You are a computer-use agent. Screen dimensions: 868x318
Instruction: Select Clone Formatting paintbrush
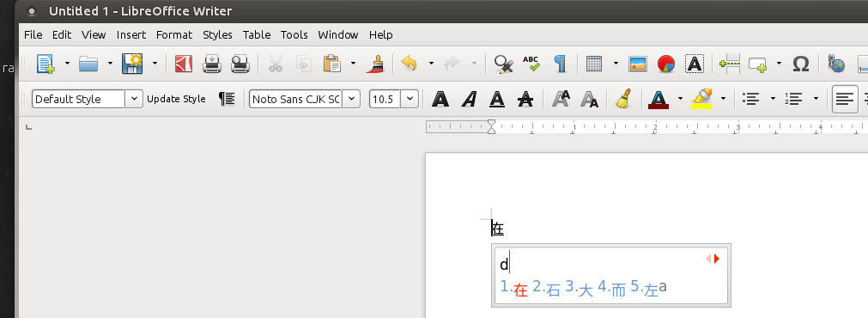coord(375,64)
